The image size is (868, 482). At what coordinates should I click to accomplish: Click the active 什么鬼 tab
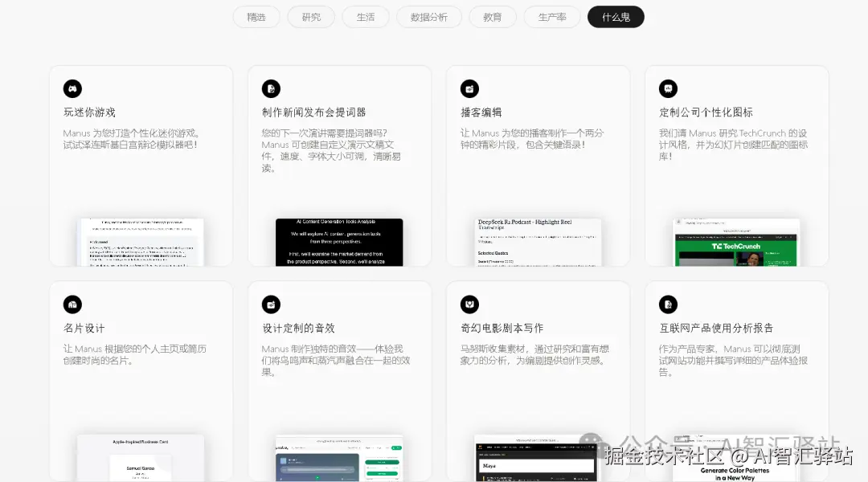click(616, 16)
